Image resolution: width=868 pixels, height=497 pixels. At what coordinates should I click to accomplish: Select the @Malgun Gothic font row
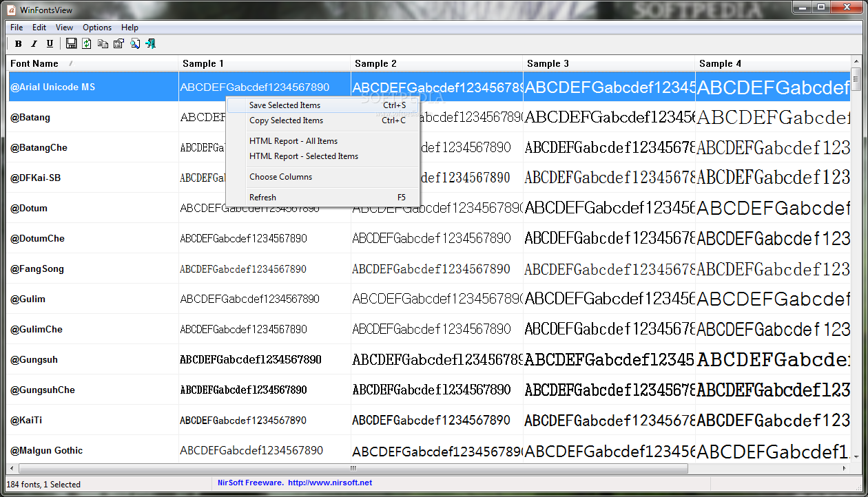(x=429, y=450)
